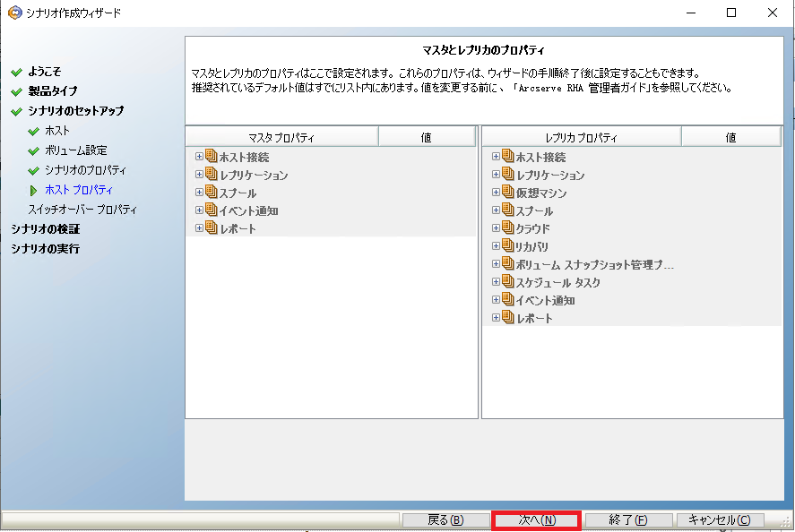Click folder icon next to replica レポート
The image size is (795, 532).
coord(507,318)
